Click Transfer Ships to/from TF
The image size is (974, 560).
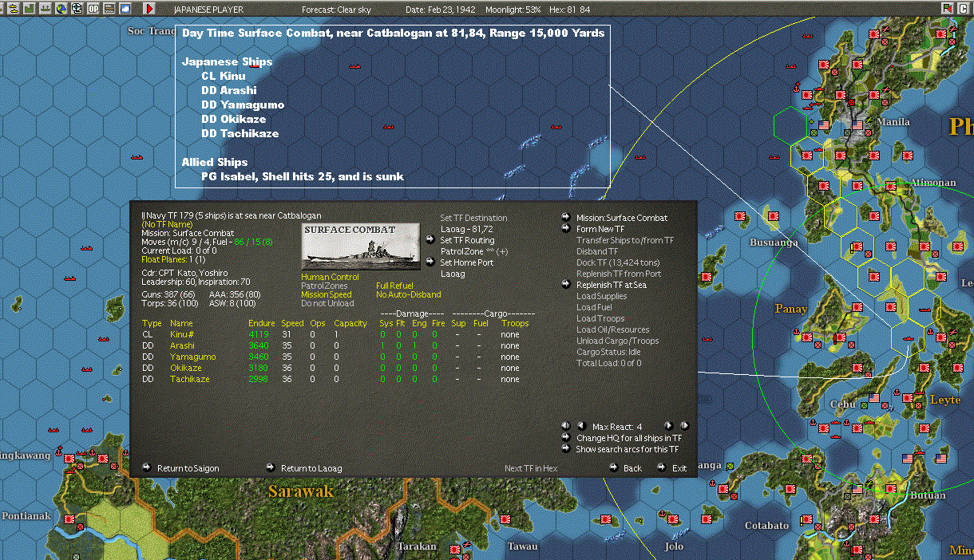pyautogui.click(x=625, y=240)
